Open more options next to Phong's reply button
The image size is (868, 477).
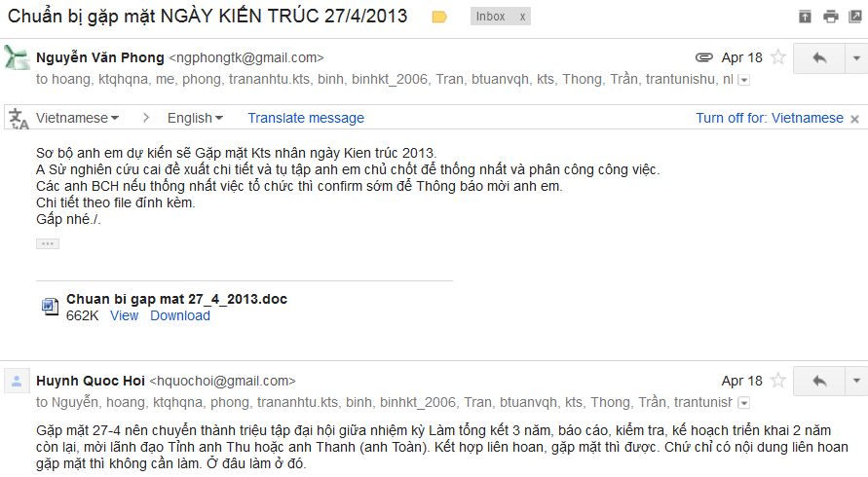(856, 57)
